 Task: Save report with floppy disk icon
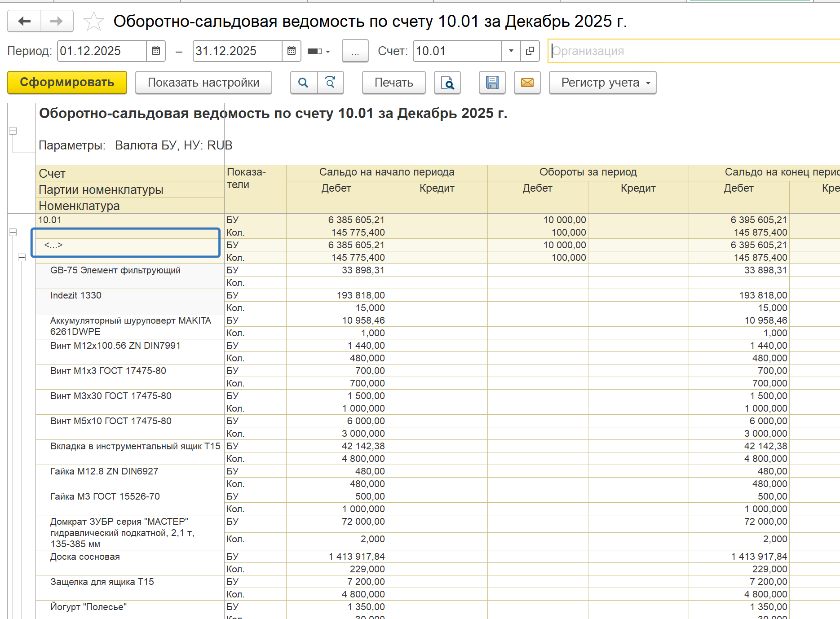[492, 82]
